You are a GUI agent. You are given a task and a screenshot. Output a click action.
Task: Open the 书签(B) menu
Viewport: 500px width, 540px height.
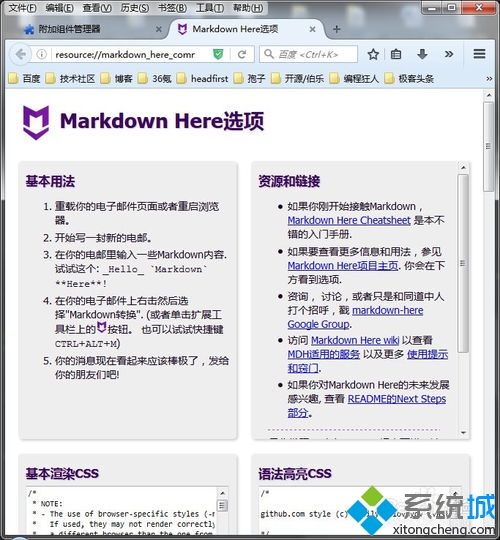172,7
